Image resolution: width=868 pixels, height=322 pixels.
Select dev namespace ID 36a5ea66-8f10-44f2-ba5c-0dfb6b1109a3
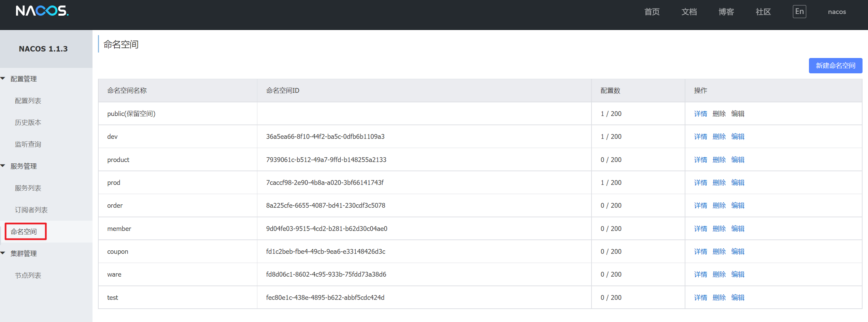(325, 136)
